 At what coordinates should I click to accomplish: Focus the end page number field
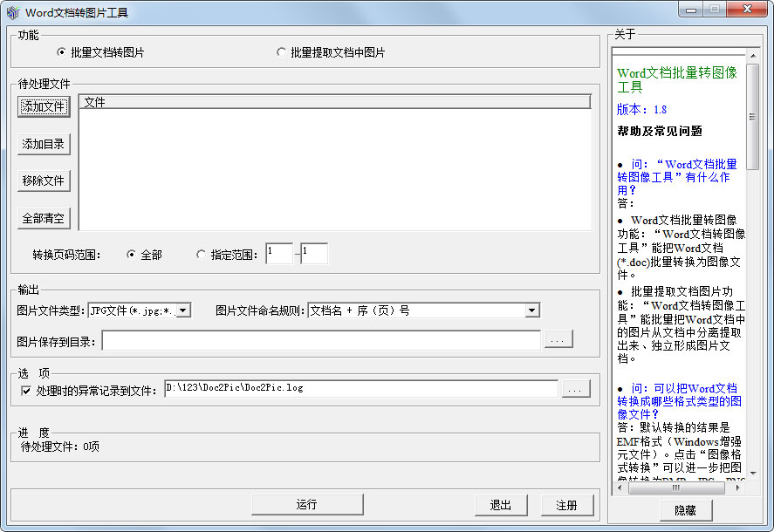click(314, 253)
